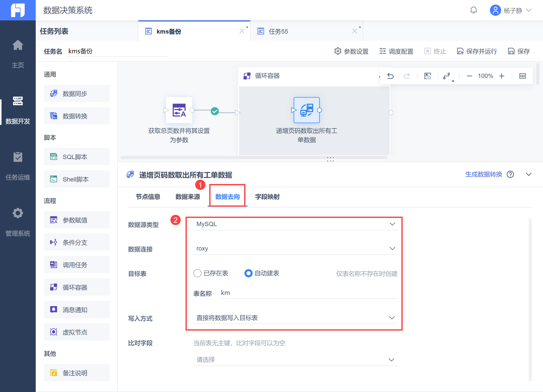Open 任务运维 in the left sidebar

pyautogui.click(x=18, y=166)
